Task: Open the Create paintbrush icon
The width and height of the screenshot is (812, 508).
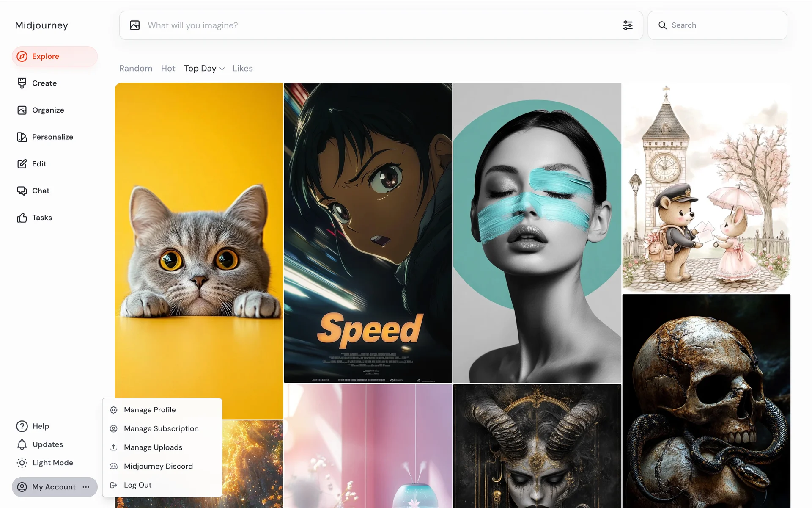Action: 22,83
